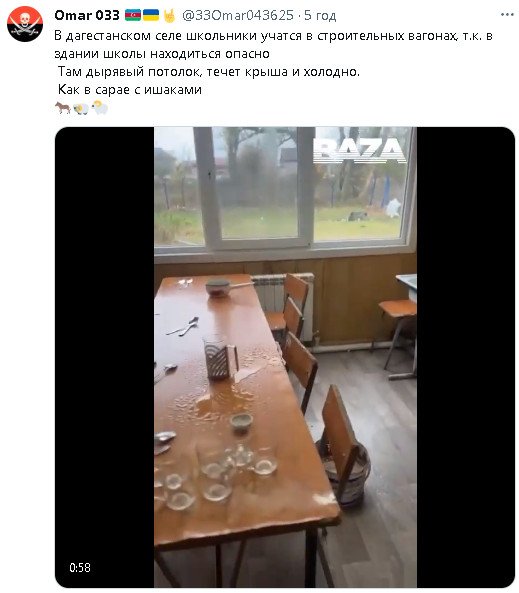Open the skull-and-swords profile avatar
519x593 pixels.
(25, 24)
